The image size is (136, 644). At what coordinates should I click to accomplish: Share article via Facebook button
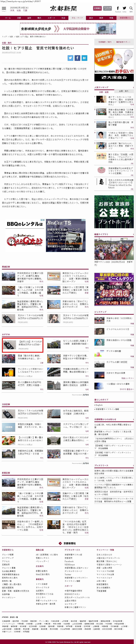[x=77, y=58]
